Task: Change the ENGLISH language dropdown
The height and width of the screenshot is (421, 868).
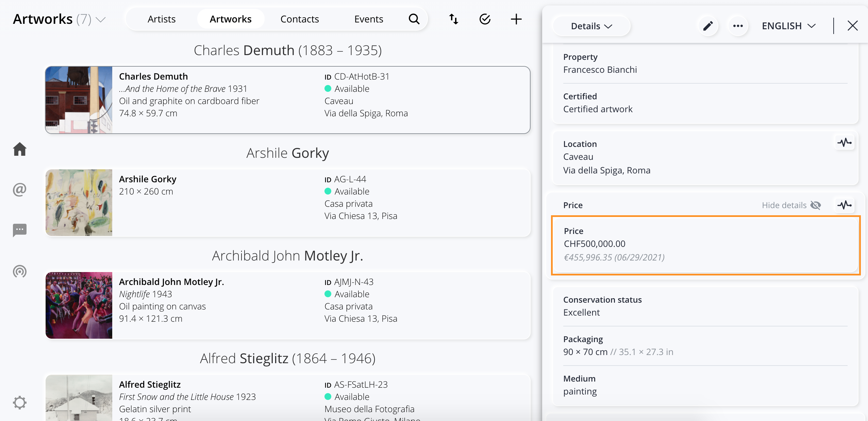Action: click(x=788, y=26)
